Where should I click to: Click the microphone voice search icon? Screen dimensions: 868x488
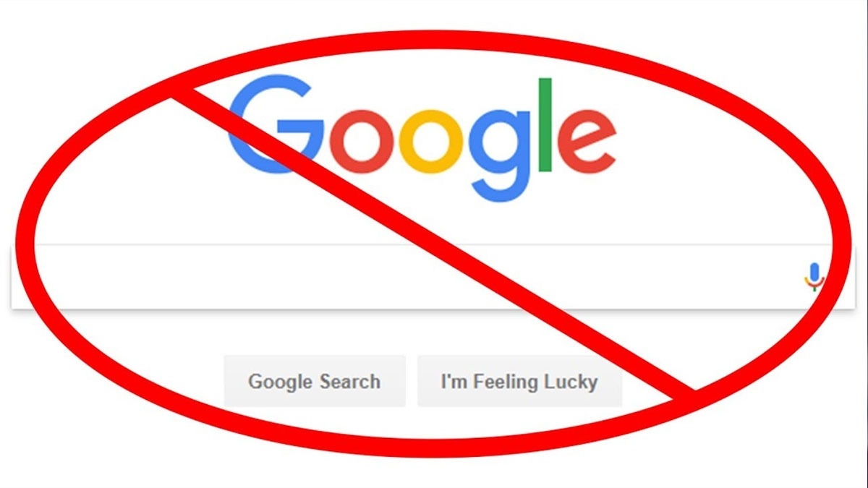814,277
